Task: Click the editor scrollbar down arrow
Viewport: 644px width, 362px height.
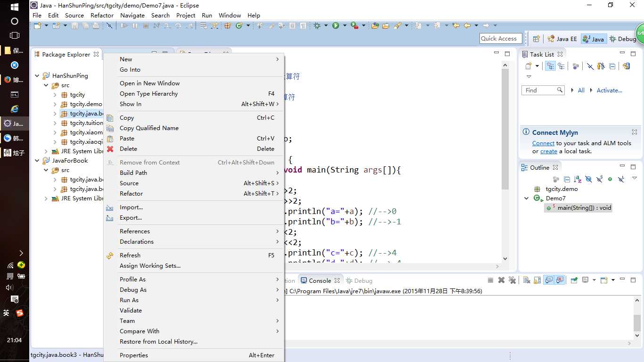Action: 505,258
